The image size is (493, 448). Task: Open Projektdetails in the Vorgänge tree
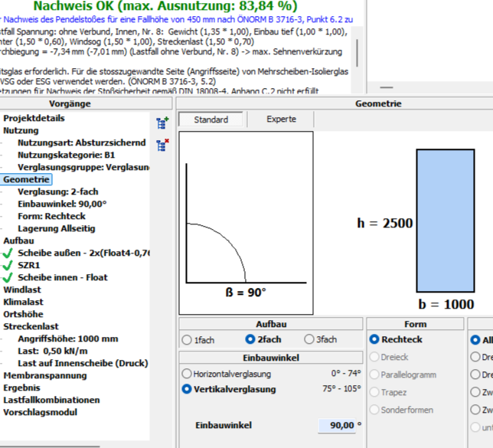34,118
